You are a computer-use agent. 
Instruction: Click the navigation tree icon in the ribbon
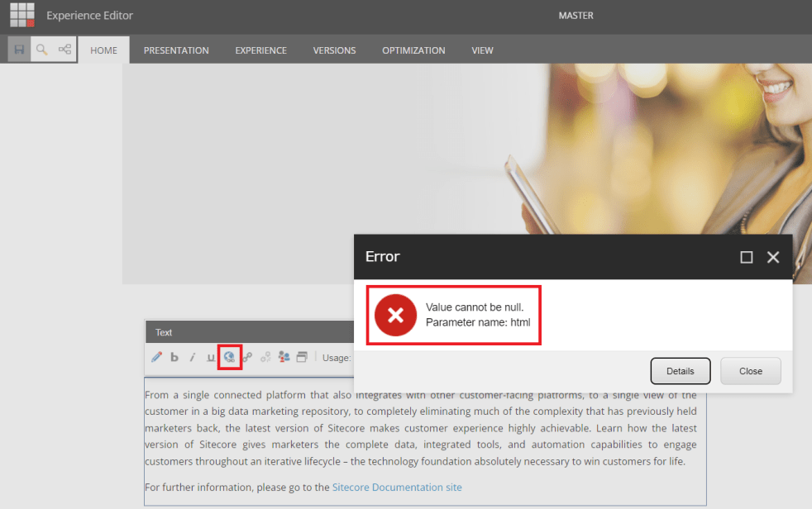(64, 50)
